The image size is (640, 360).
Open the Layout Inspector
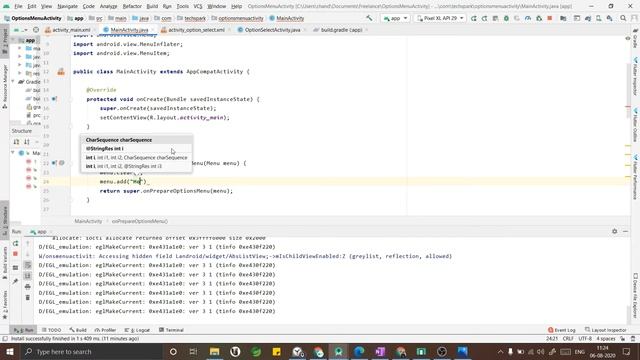[x=606, y=330]
